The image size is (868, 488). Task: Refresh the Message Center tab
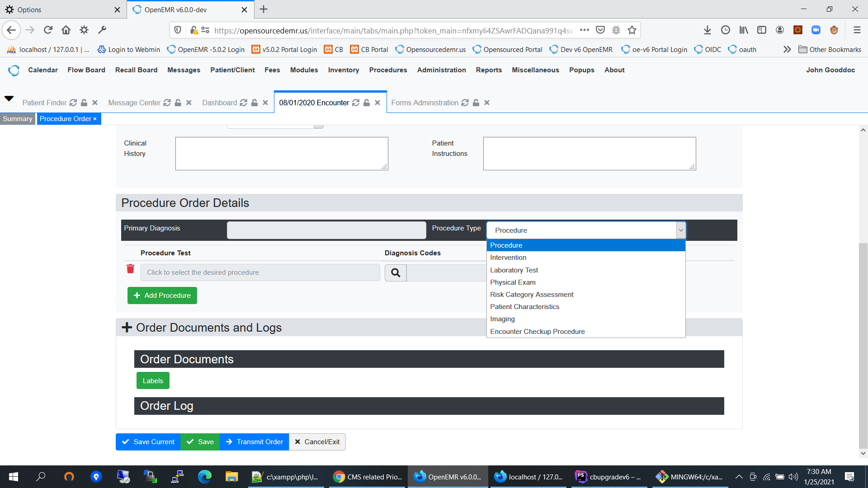(x=168, y=103)
